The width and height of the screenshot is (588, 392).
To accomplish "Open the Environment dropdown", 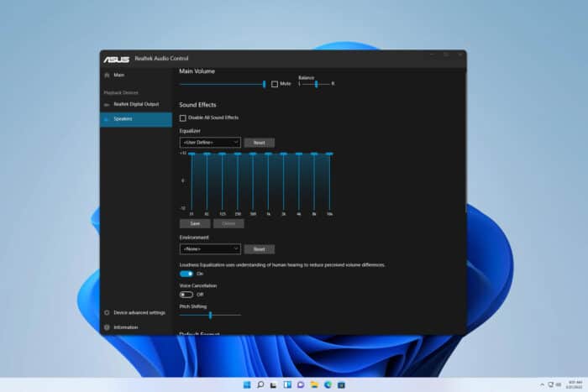I will point(210,248).
